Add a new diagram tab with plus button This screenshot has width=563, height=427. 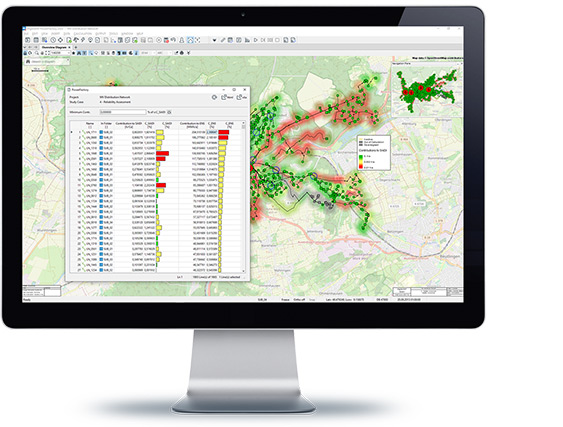click(76, 47)
